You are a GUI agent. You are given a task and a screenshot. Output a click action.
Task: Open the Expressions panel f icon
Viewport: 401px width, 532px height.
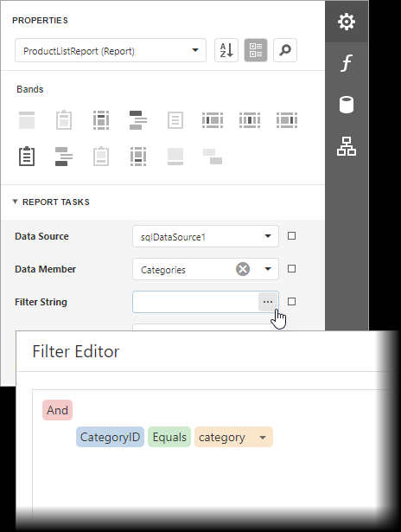pyautogui.click(x=347, y=63)
